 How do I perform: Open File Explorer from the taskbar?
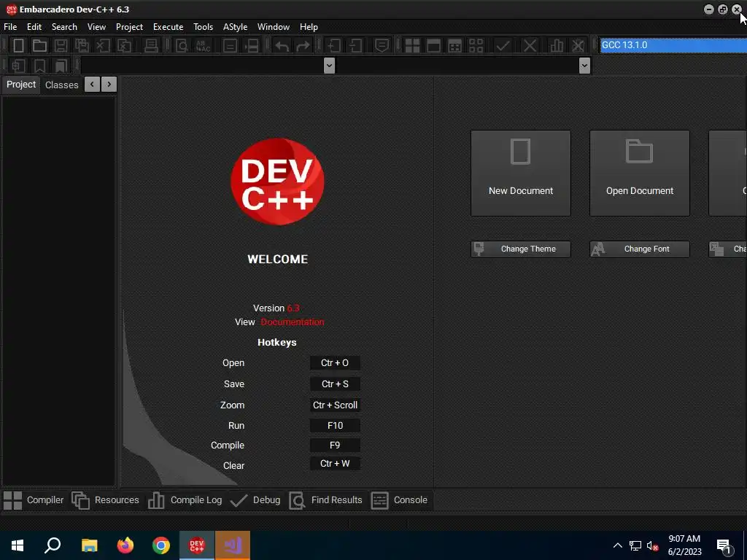tap(90, 545)
